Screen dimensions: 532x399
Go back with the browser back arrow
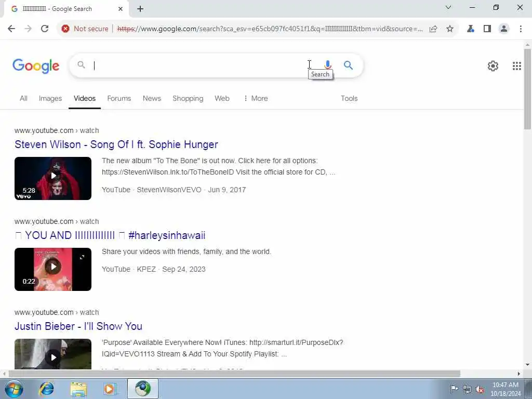11,29
